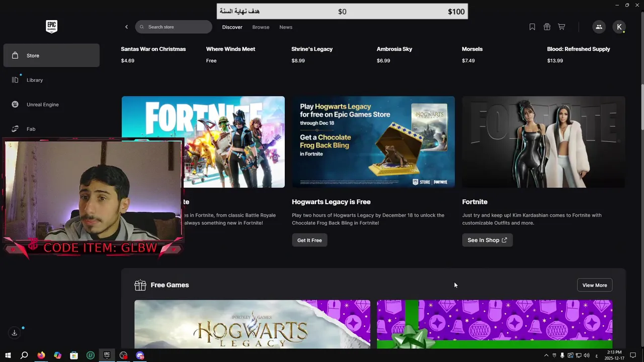This screenshot has height=362, width=644.
Task: Open Shrine's Legacy title
Action: tap(312, 49)
